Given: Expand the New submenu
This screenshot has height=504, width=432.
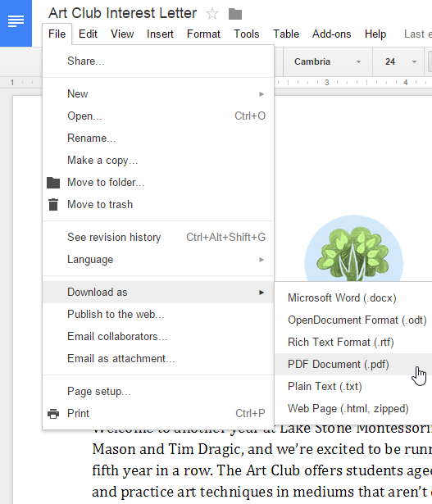Looking at the screenshot, I should [x=158, y=94].
